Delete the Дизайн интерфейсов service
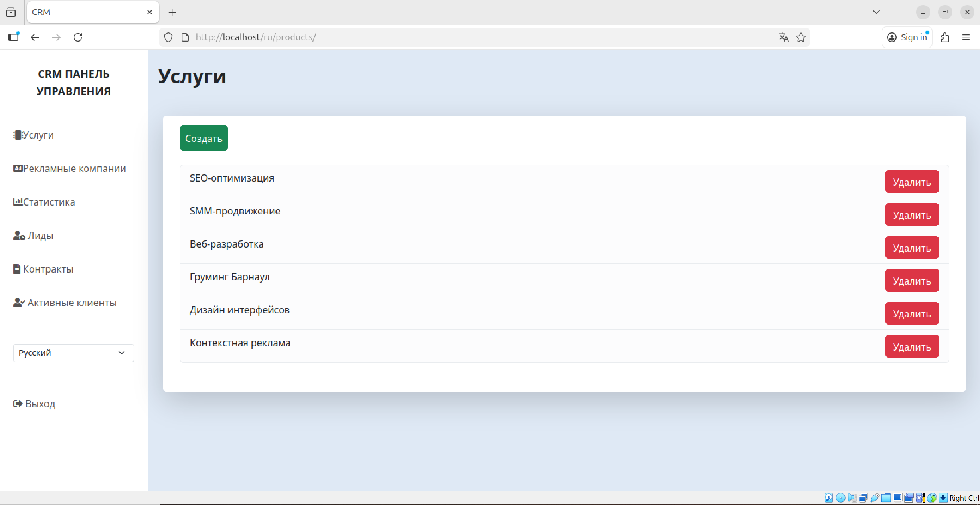The image size is (980, 505). (x=912, y=314)
